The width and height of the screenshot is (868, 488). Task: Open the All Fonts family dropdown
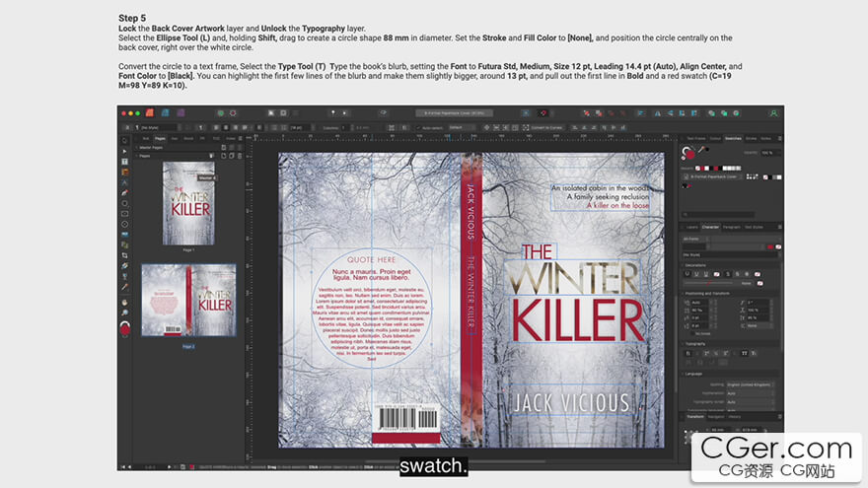pyautogui.click(x=694, y=239)
